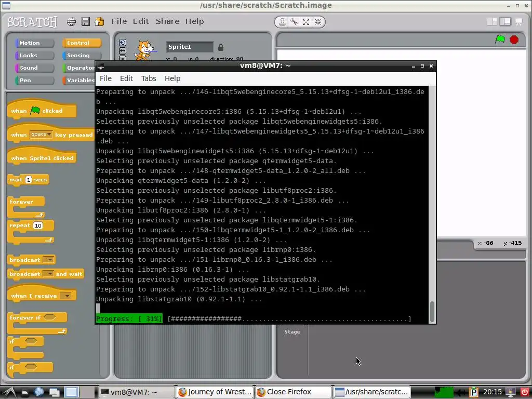The width and height of the screenshot is (532, 399).
Task: Open Scratch Help menu
Action: pos(194,21)
